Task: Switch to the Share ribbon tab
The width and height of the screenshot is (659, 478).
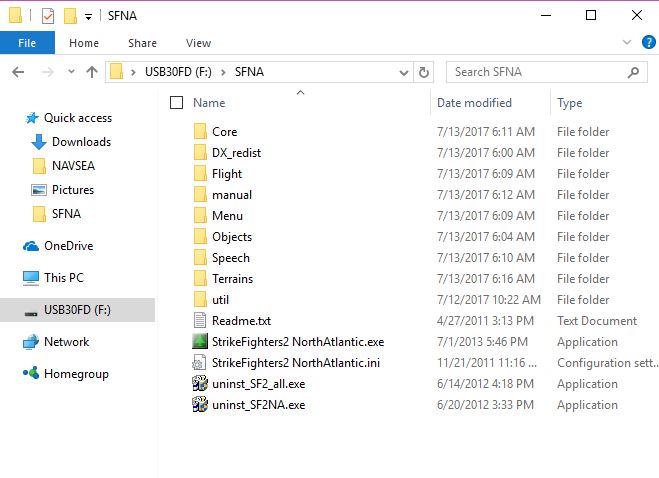Action: pyautogui.click(x=142, y=43)
